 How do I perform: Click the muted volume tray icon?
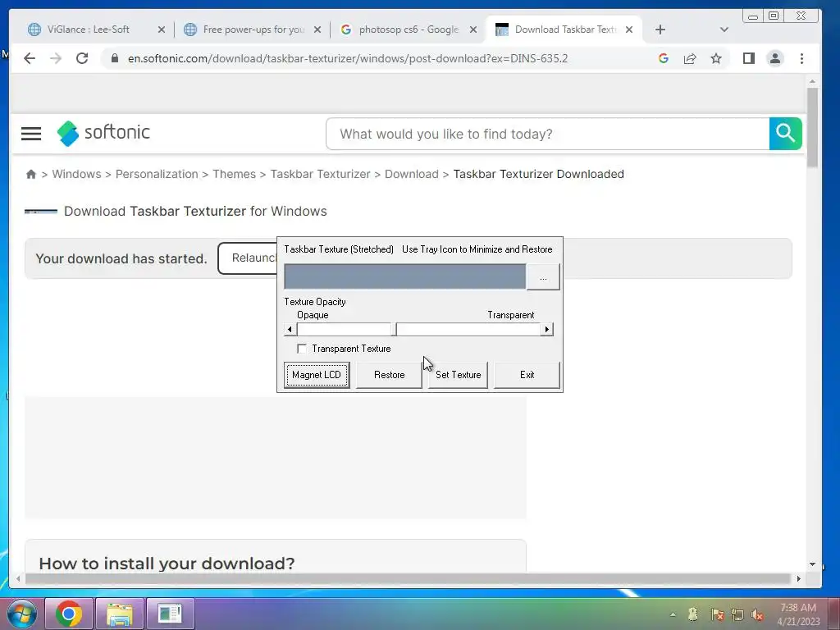757,614
